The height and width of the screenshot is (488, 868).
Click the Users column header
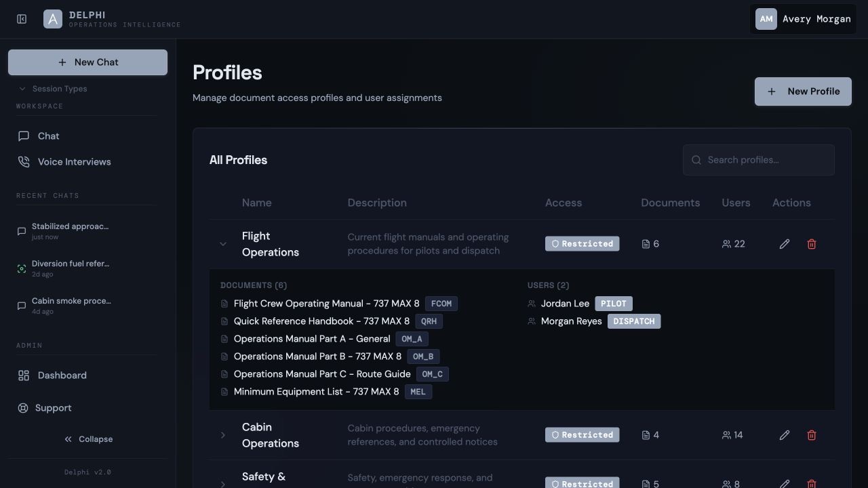[x=736, y=203]
